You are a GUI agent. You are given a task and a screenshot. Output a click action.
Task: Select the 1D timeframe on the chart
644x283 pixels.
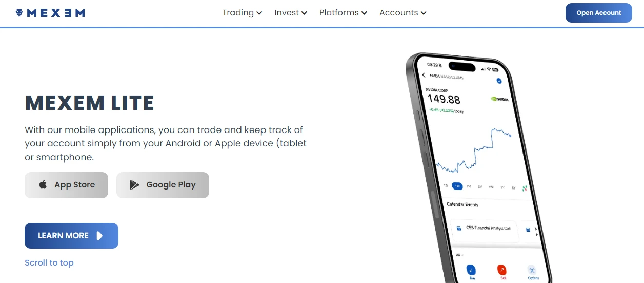pyautogui.click(x=445, y=185)
